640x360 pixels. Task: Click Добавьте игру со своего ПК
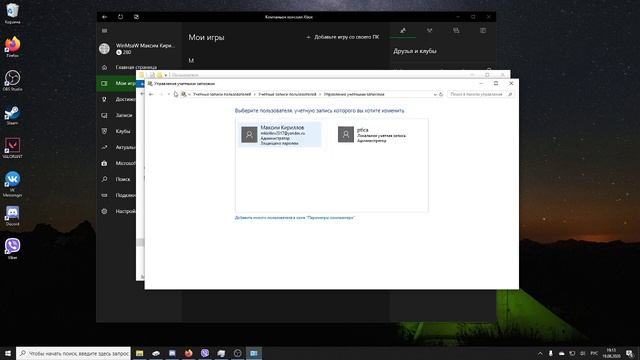342,37
